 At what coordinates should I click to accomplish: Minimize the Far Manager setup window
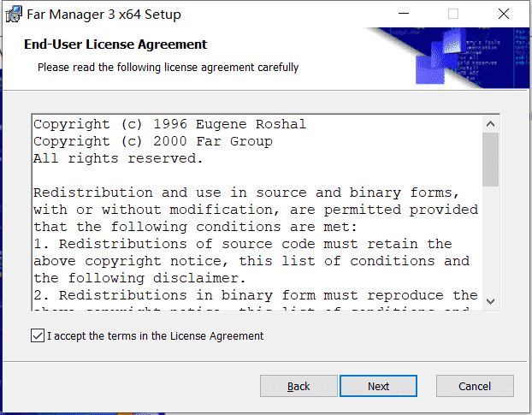click(404, 14)
